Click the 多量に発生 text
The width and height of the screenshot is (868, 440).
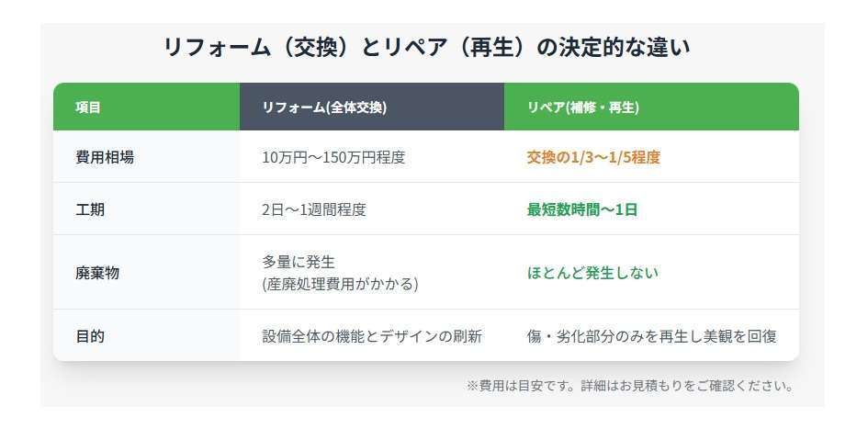[x=299, y=262]
